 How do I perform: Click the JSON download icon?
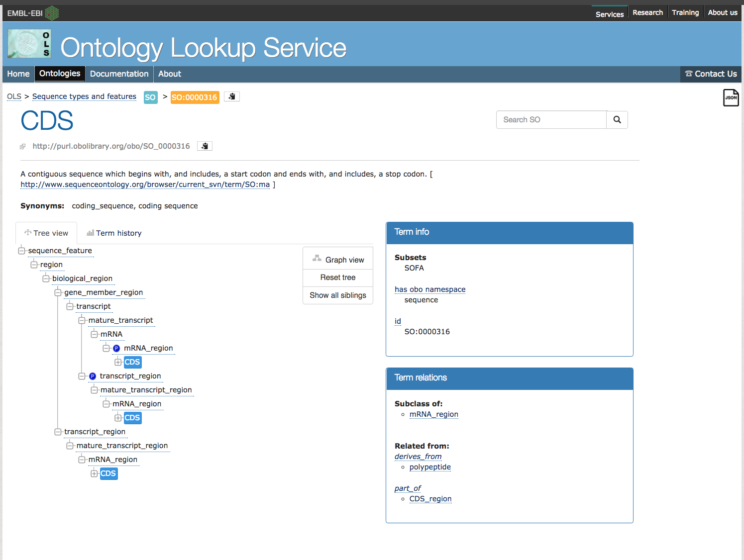(731, 97)
